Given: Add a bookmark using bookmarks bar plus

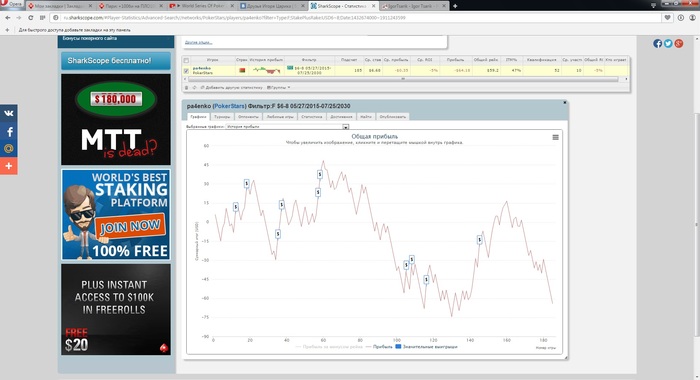Looking at the screenshot, I should tap(7, 30).
